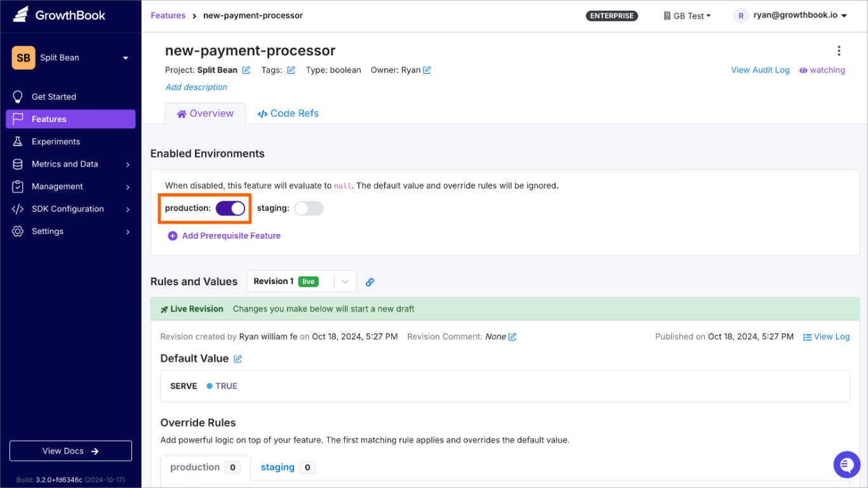Edit the Split Bean project pencil icon
Viewport: 868px width, 488px height.
246,70
